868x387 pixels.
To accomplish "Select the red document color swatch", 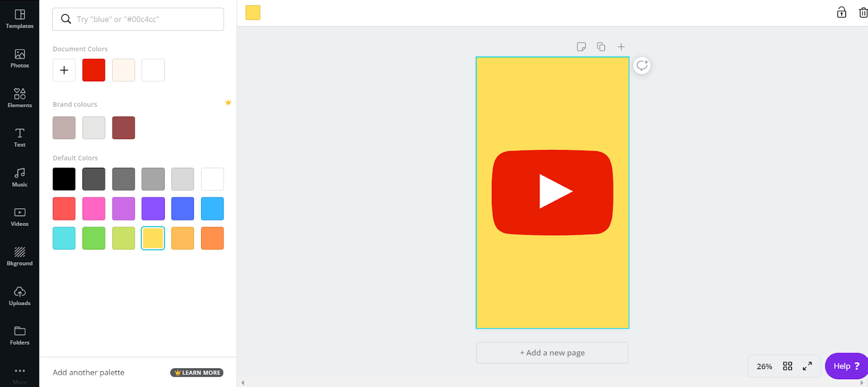I will tap(94, 70).
